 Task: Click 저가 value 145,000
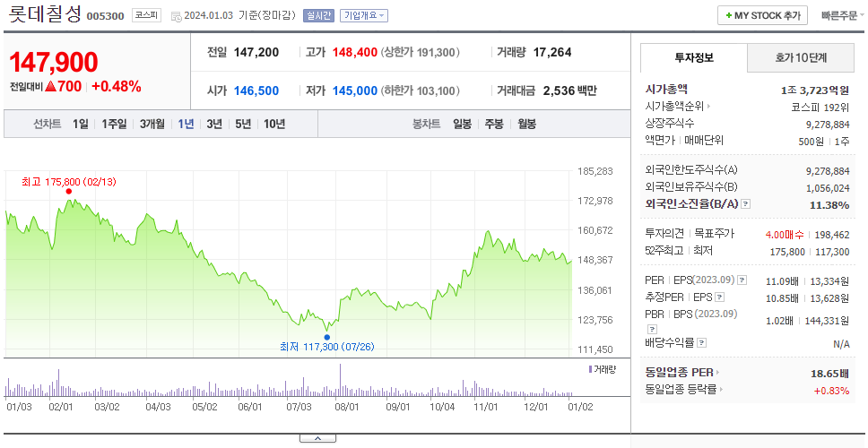(355, 90)
